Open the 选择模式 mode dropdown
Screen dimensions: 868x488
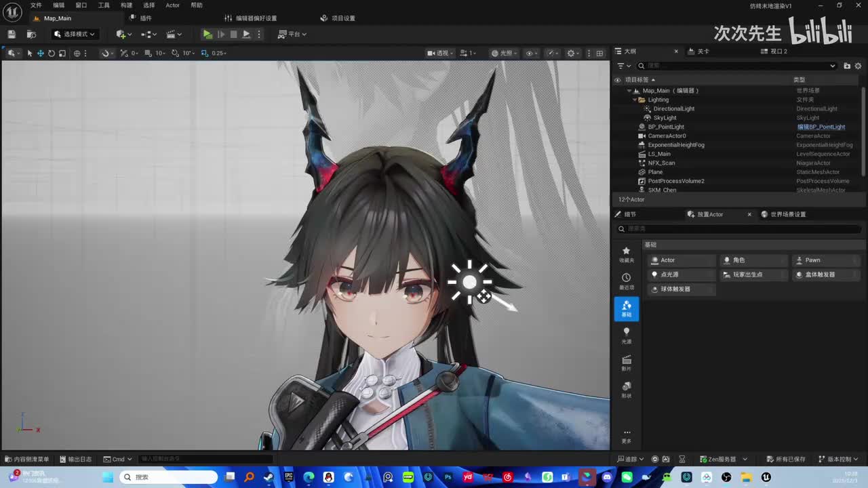pyautogui.click(x=75, y=34)
